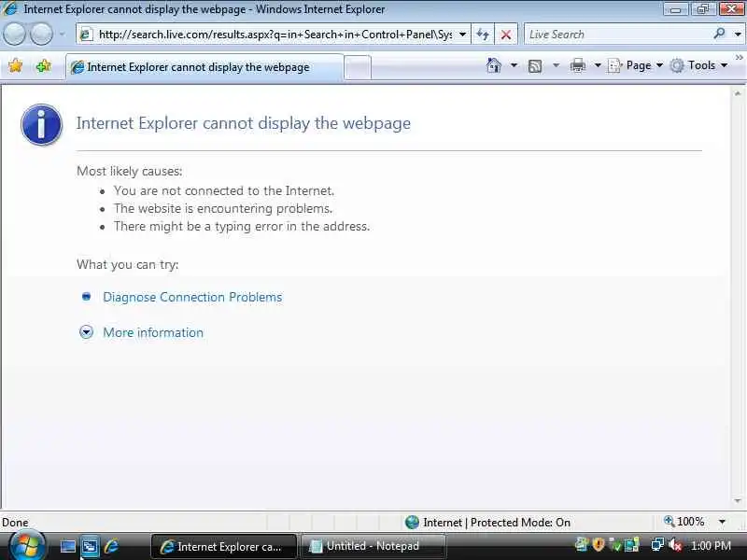Viewport: 747px width, 560px height.
Task: Click the 1:00 PM clock
Action: [711, 545]
